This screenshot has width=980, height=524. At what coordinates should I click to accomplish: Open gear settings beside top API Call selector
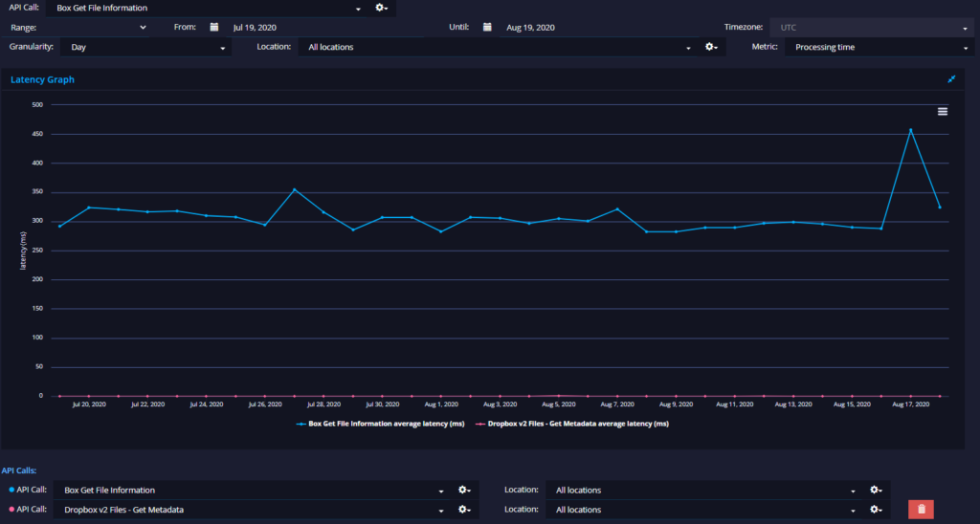[381, 8]
